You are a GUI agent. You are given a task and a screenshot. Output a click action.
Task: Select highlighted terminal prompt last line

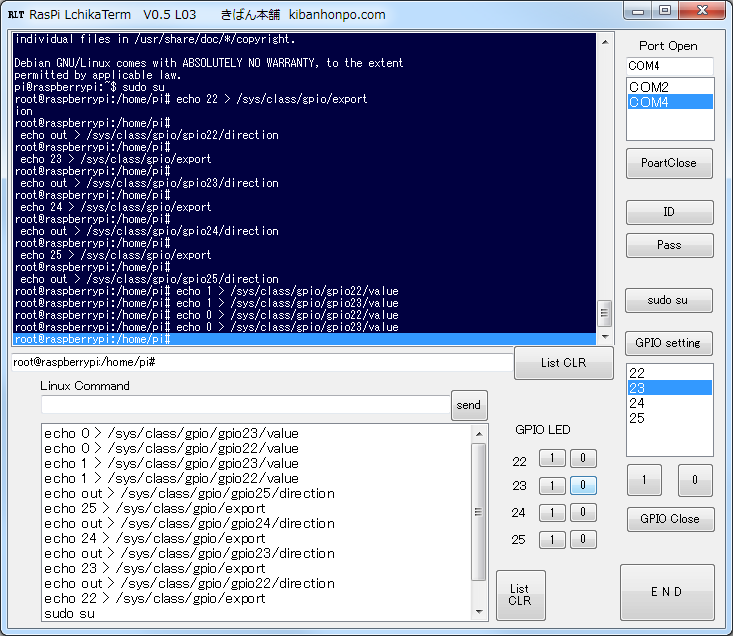[304, 339]
